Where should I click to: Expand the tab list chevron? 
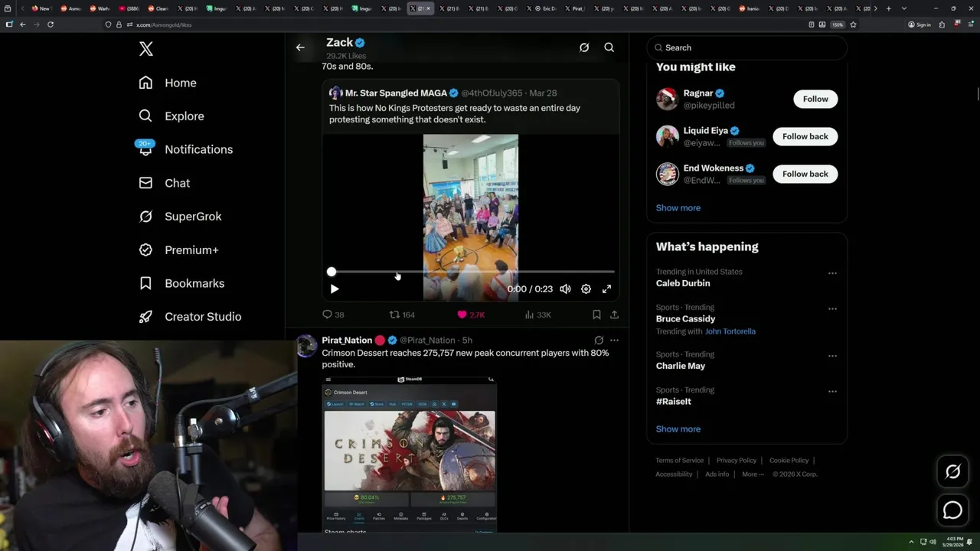(904, 8)
